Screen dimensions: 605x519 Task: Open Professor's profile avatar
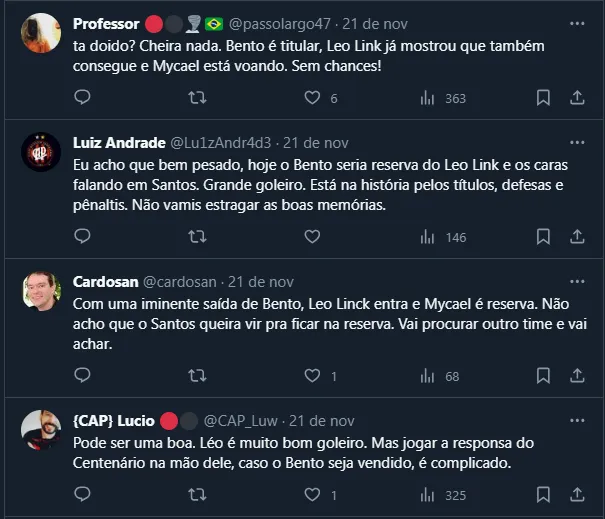tap(41, 33)
